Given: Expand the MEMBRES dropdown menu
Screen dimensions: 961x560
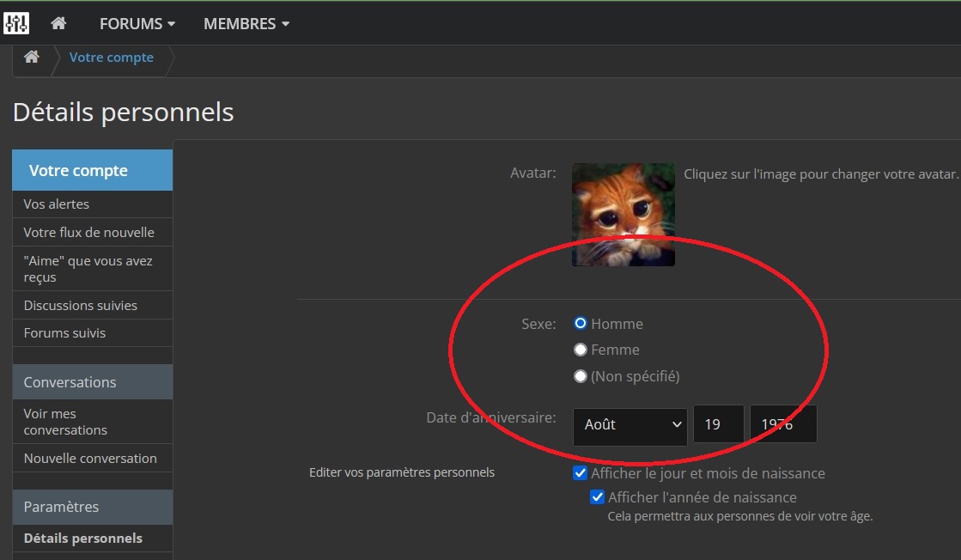Looking at the screenshot, I should (246, 24).
